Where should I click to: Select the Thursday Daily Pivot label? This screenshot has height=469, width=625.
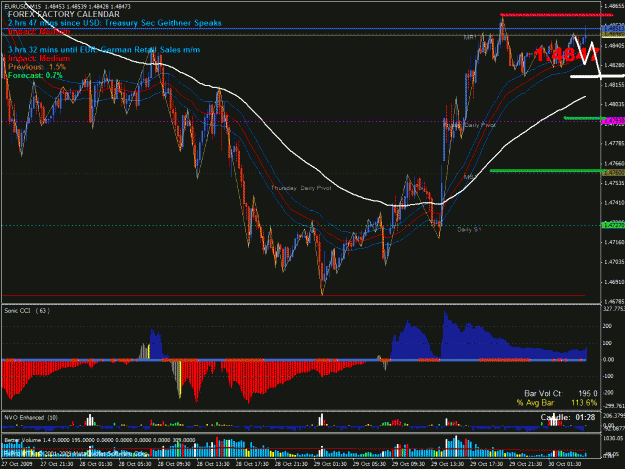click(x=301, y=188)
